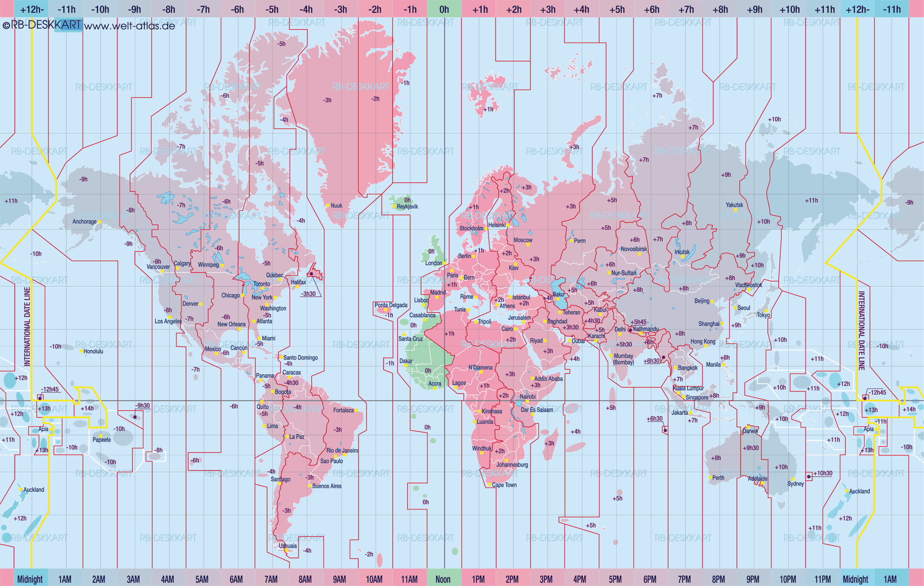Click the 'Lagos' city label
924x586 pixels.
(x=459, y=383)
